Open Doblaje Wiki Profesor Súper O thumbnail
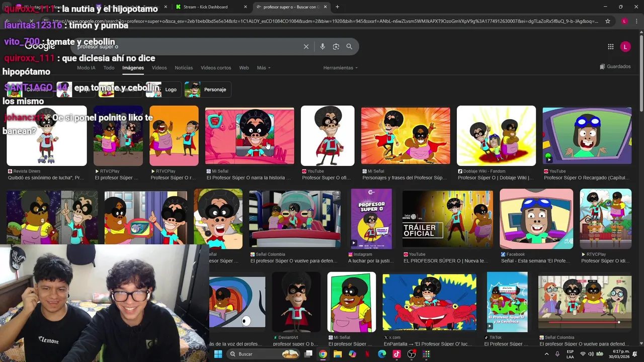Screen dimensions: 644x362 496,136
